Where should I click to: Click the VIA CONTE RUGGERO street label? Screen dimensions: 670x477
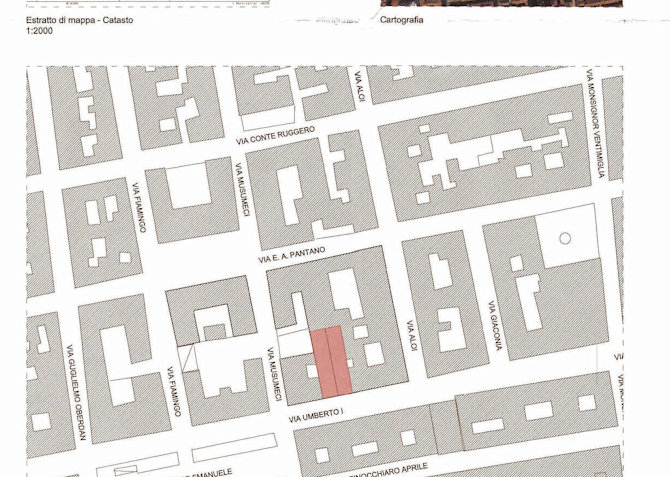[x=275, y=135]
